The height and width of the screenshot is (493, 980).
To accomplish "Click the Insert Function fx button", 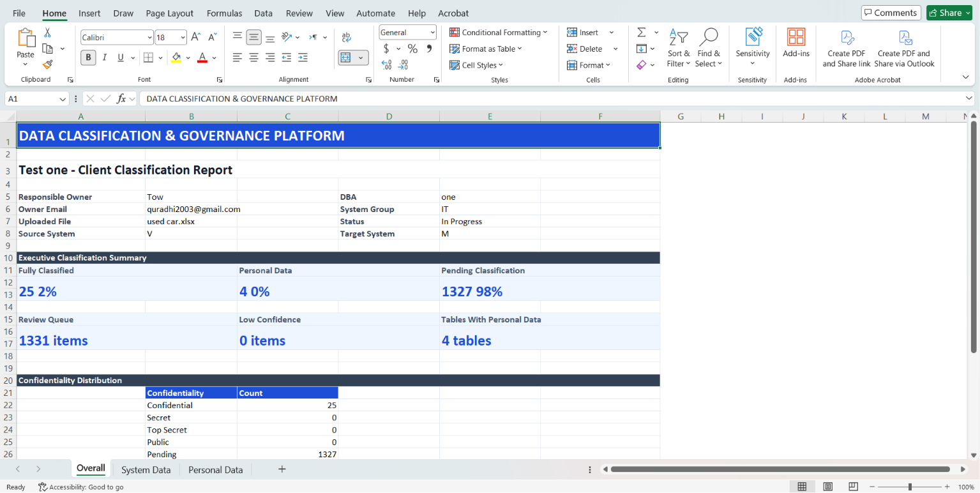I will click(x=121, y=99).
